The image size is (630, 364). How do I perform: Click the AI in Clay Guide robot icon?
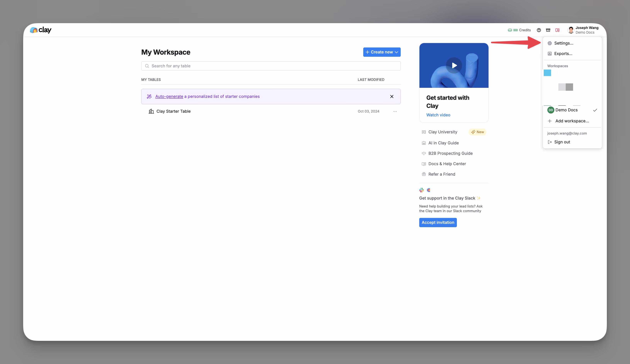(x=424, y=143)
